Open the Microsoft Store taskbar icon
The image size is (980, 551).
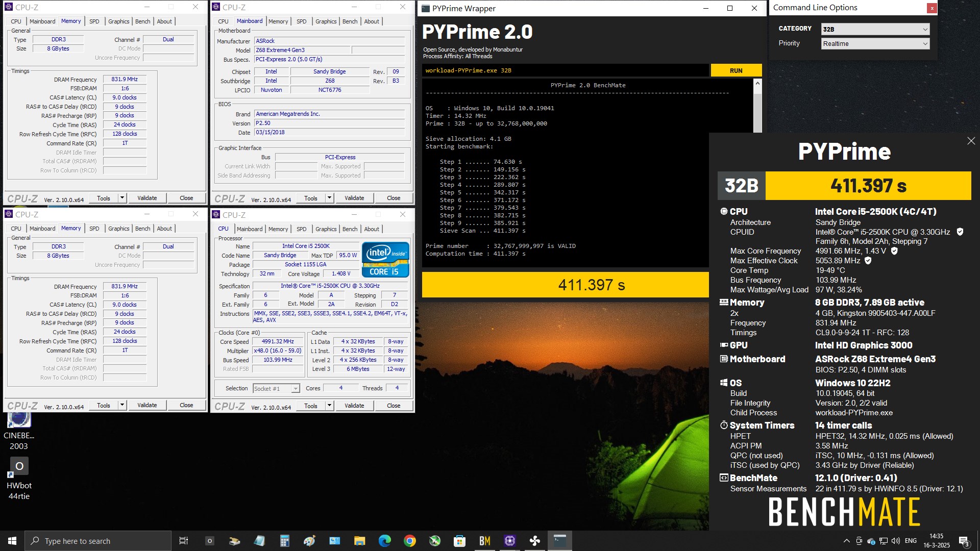pyautogui.click(x=459, y=541)
